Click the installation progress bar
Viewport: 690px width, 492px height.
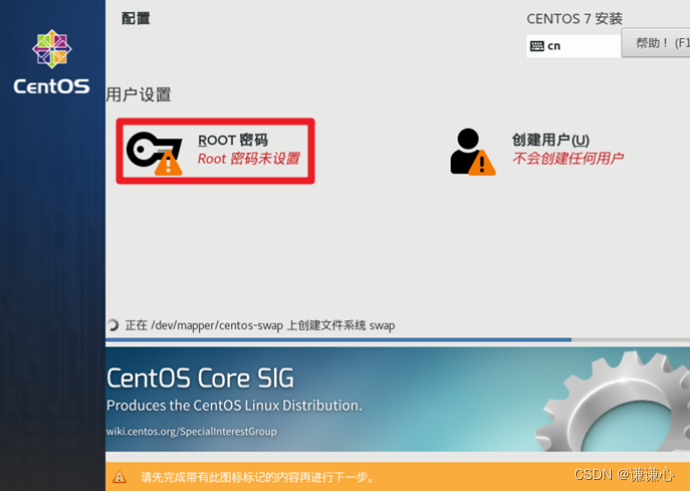398,340
